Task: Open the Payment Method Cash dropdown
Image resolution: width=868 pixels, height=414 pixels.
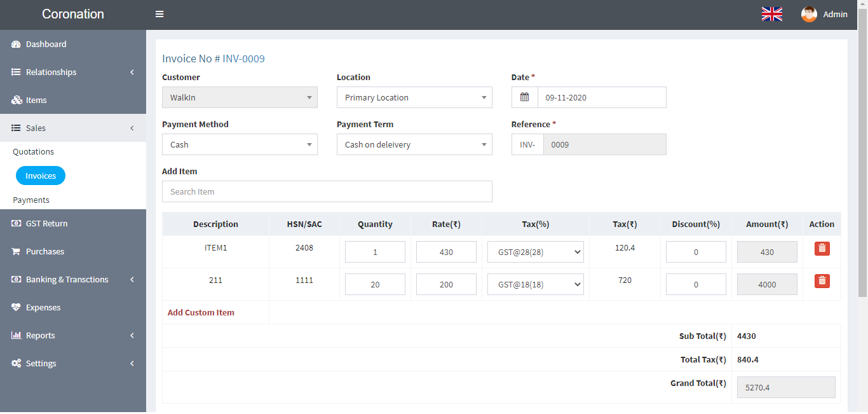Action: (240, 144)
